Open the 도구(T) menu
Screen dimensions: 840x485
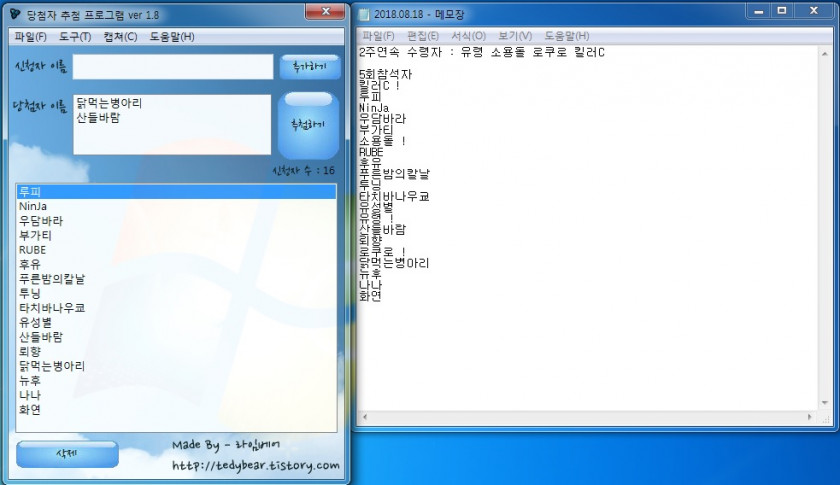[75, 37]
